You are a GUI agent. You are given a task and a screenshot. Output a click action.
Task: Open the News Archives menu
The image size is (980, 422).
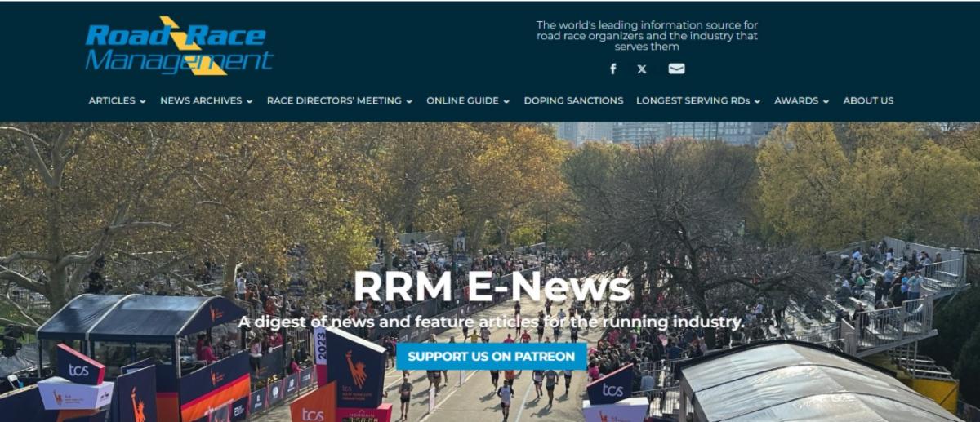click(x=206, y=100)
